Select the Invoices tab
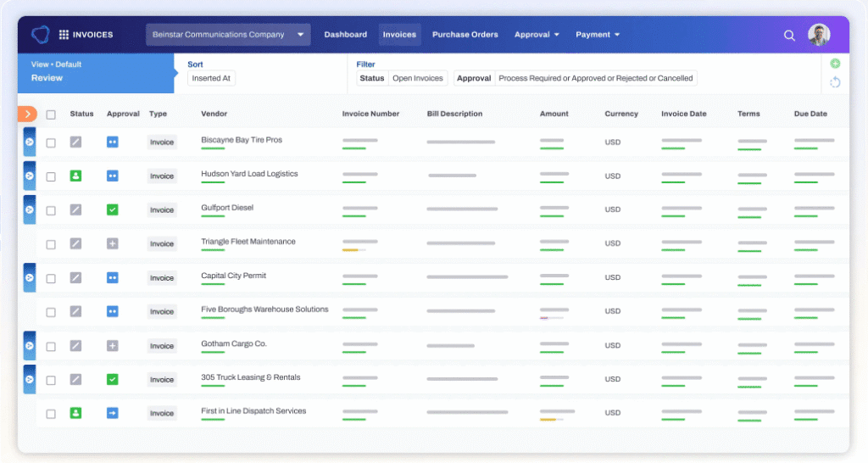 [399, 34]
